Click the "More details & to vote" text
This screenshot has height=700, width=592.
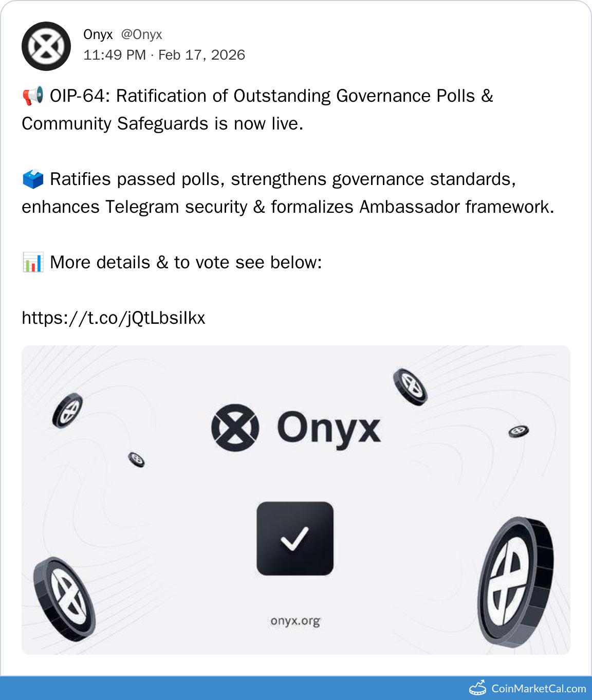(x=186, y=263)
